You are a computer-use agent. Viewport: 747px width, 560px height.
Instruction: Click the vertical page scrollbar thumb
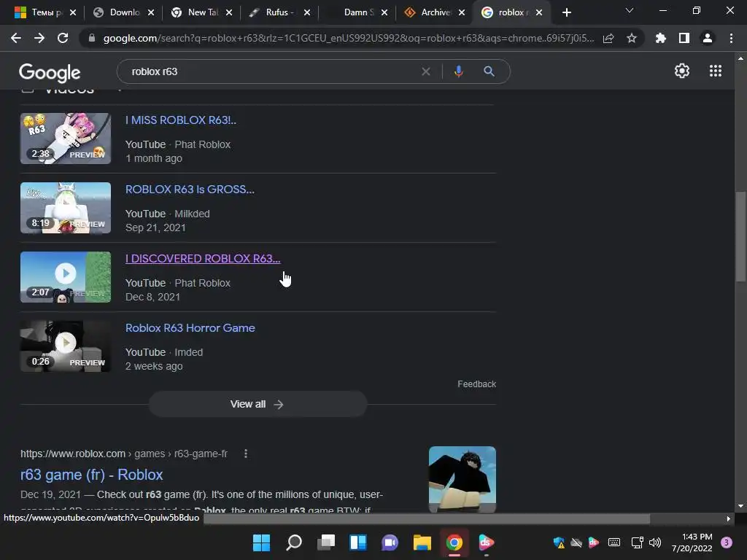tap(740, 237)
